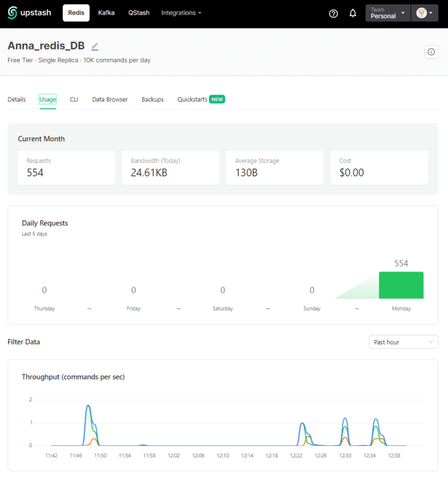Viewport: 448px width, 478px height.
Task: Click the info icon button
Action: (431, 52)
